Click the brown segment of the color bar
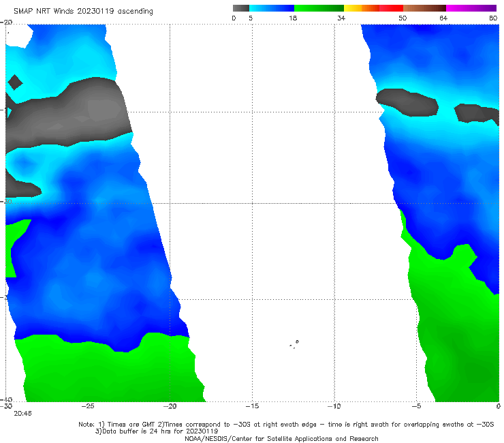This screenshot has height=443, width=504. [x=424, y=8]
